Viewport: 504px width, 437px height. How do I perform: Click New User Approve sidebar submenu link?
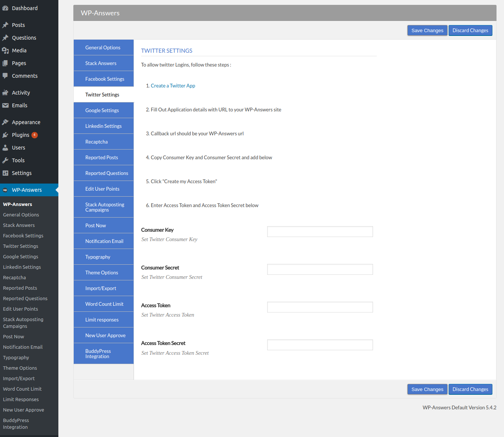click(24, 410)
